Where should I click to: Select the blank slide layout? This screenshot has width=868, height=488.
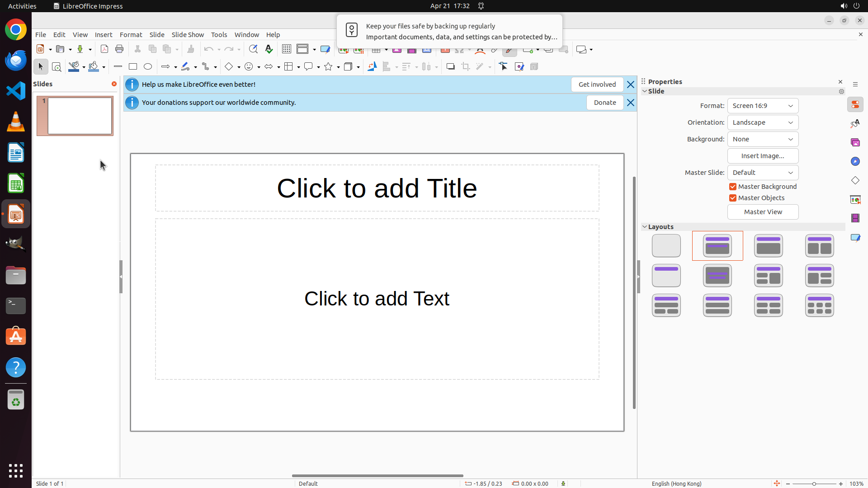pyautogui.click(x=666, y=246)
